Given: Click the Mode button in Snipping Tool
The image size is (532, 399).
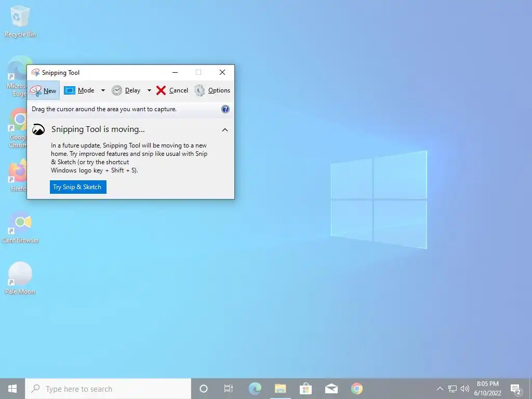Looking at the screenshot, I should tap(79, 90).
